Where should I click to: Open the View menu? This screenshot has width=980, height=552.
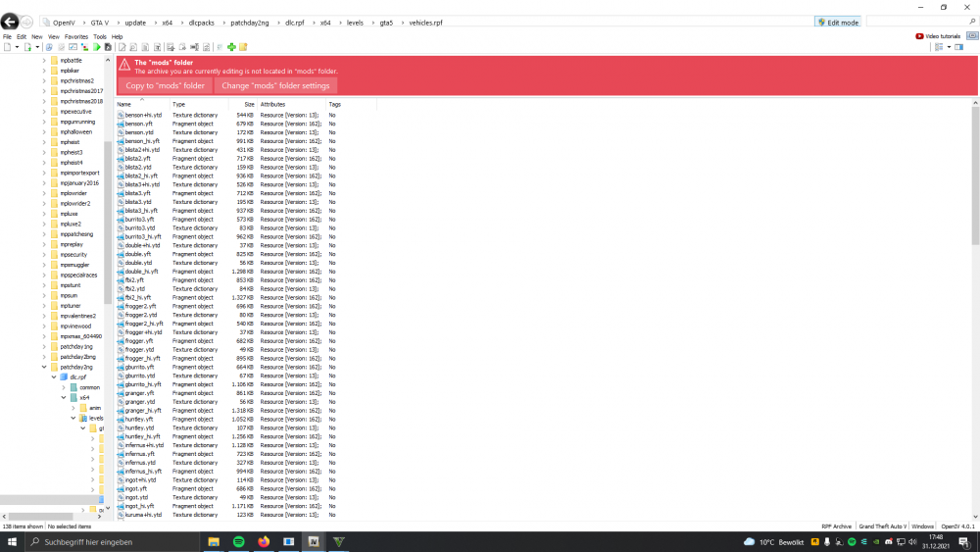[x=54, y=37]
